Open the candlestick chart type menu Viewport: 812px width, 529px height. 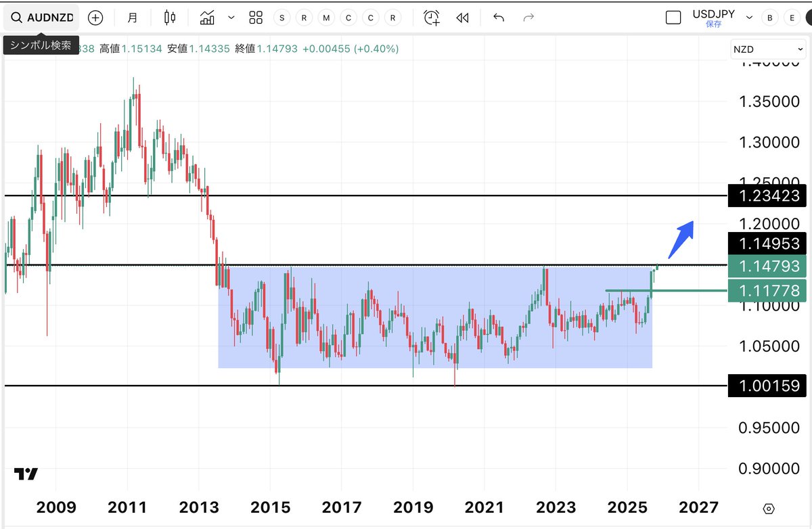pos(170,18)
